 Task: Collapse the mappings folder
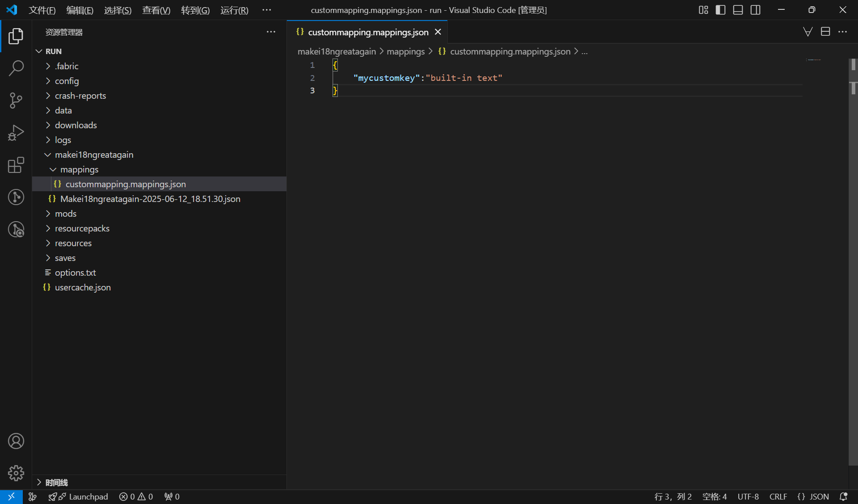[159, 169]
